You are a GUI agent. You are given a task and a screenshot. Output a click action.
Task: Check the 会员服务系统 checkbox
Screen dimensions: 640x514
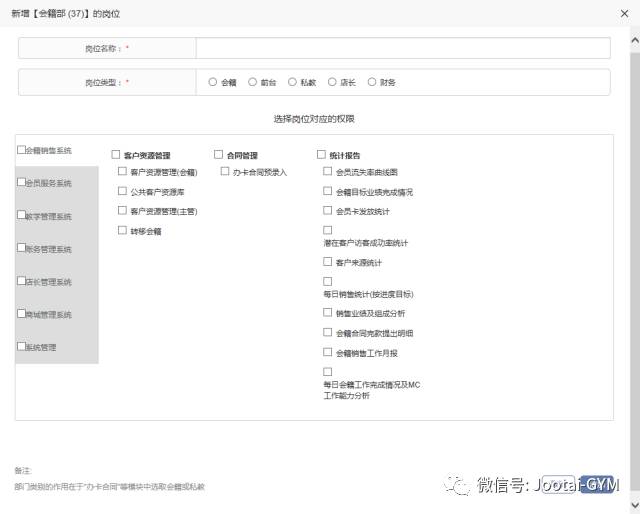[x=21, y=182]
